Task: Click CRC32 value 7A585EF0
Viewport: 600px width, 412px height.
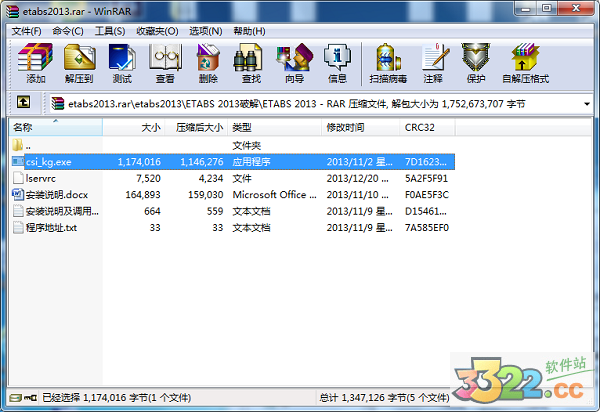Action: (x=427, y=228)
